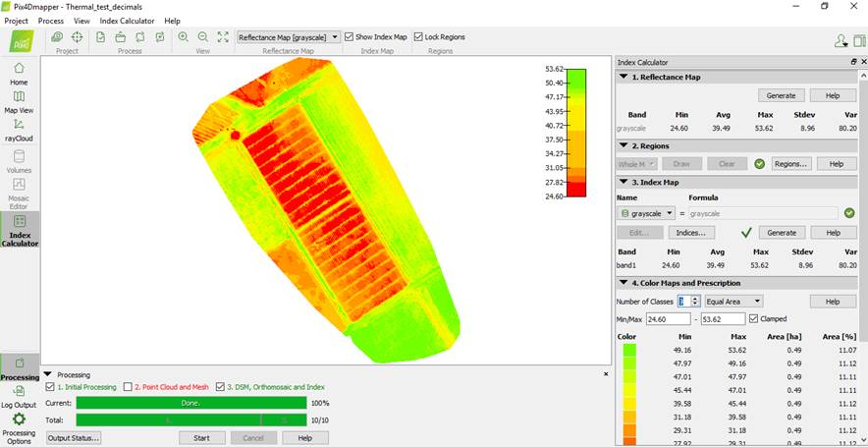Screen dimensions: 868x447
Task: Open the Home view in the sidebar
Action: [19, 74]
